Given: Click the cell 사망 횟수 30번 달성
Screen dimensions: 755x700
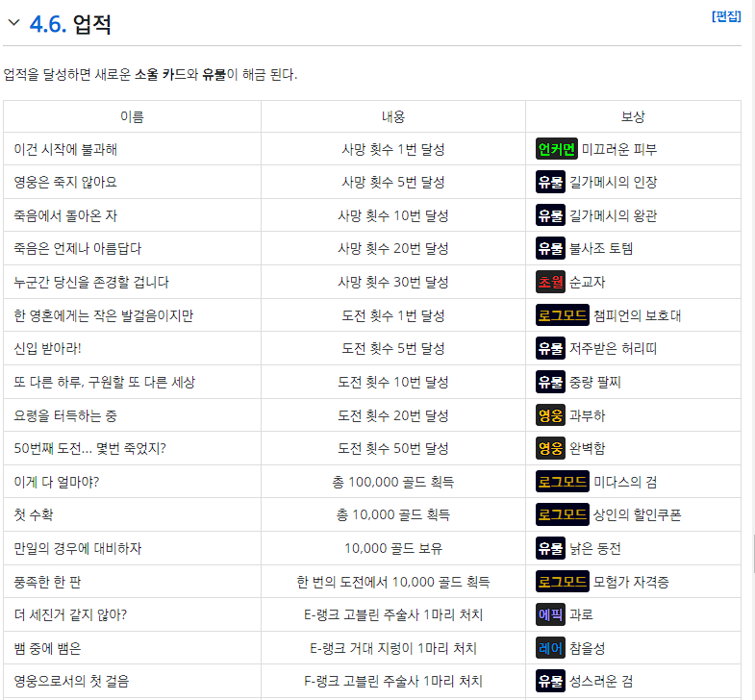Looking at the screenshot, I should tap(393, 282).
